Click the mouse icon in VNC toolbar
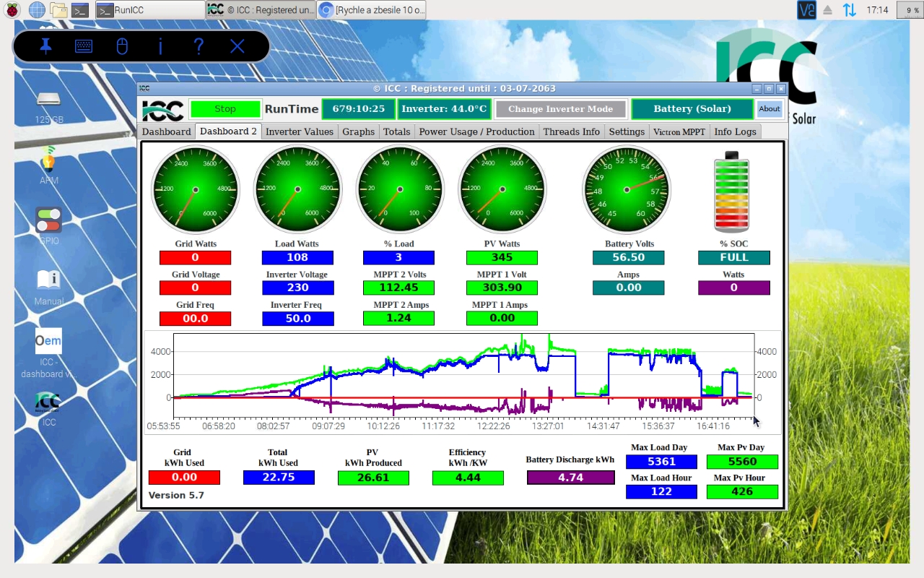Image resolution: width=924 pixels, height=578 pixels. tap(122, 46)
